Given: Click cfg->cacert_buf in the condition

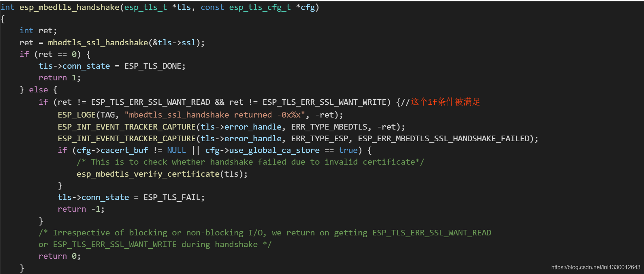Looking at the screenshot, I should 112,150.
